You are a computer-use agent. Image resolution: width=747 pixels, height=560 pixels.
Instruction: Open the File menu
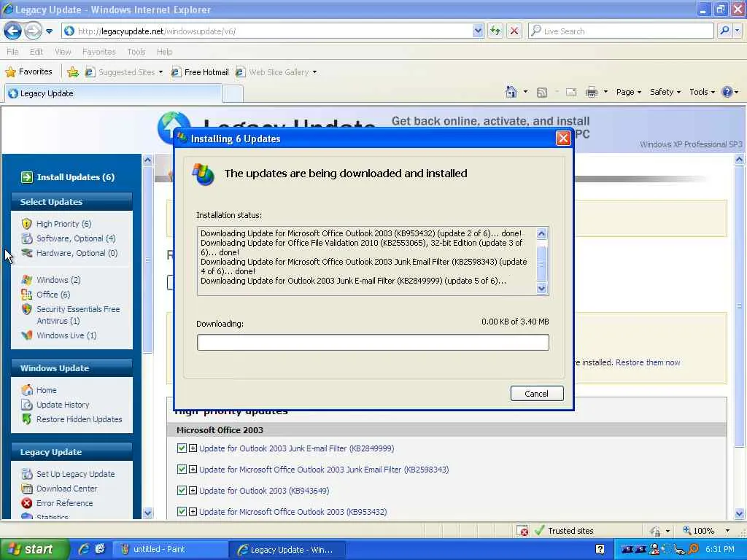pos(13,52)
